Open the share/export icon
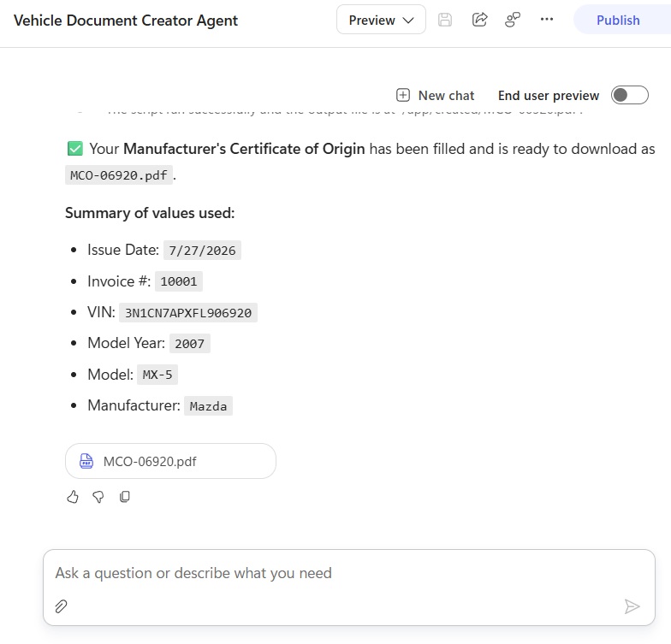Screen dimensions: 671x644 coord(479,20)
